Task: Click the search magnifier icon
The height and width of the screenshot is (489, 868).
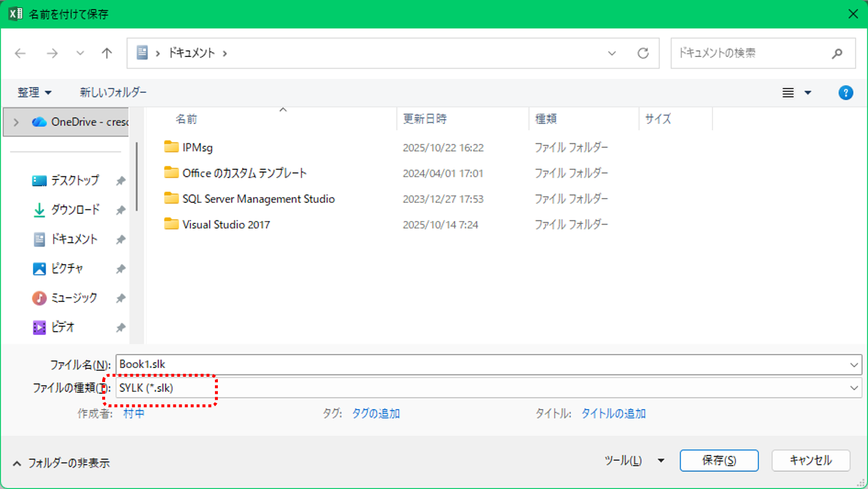Action: (837, 53)
